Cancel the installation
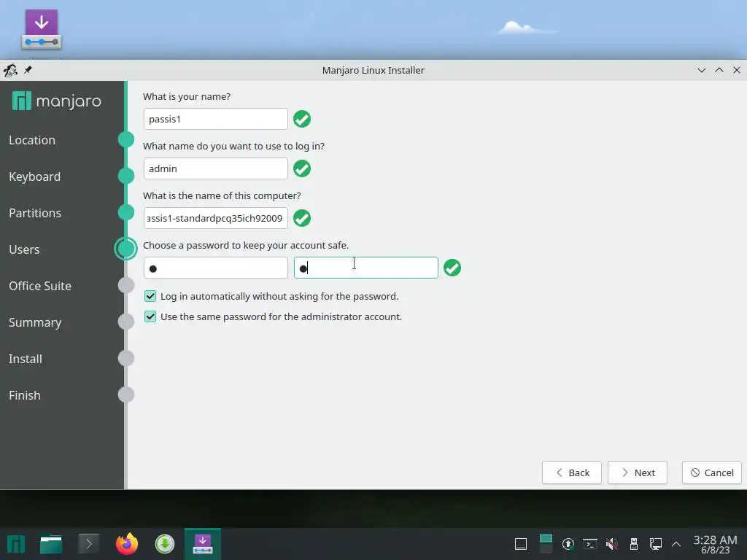Image resolution: width=747 pixels, height=560 pixels. pyautogui.click(x=712, y=472)
